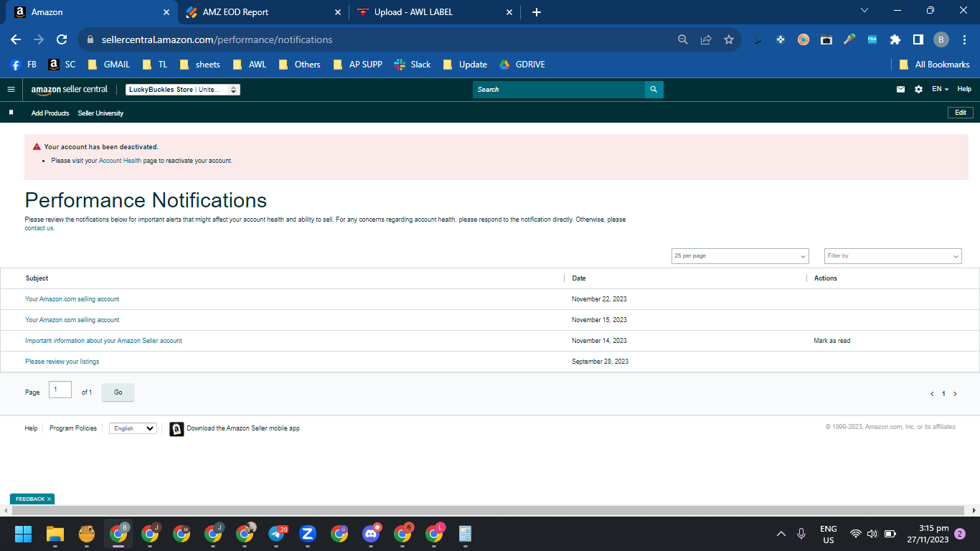
Task: Click the bookmark flag icon beside Add Products
Action: click(11, 113)
